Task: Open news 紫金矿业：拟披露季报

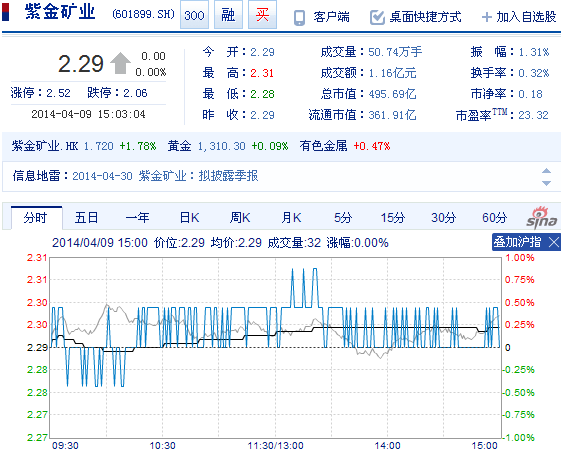Action: (199, 176)
